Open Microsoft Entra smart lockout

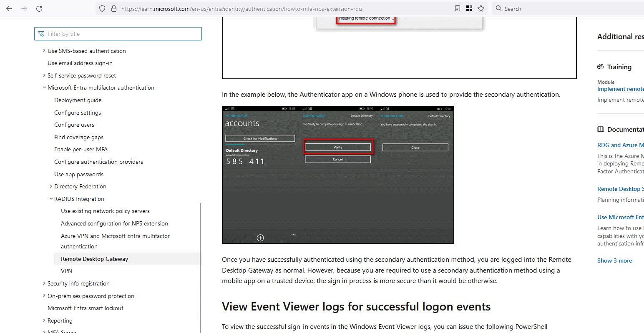86,308
